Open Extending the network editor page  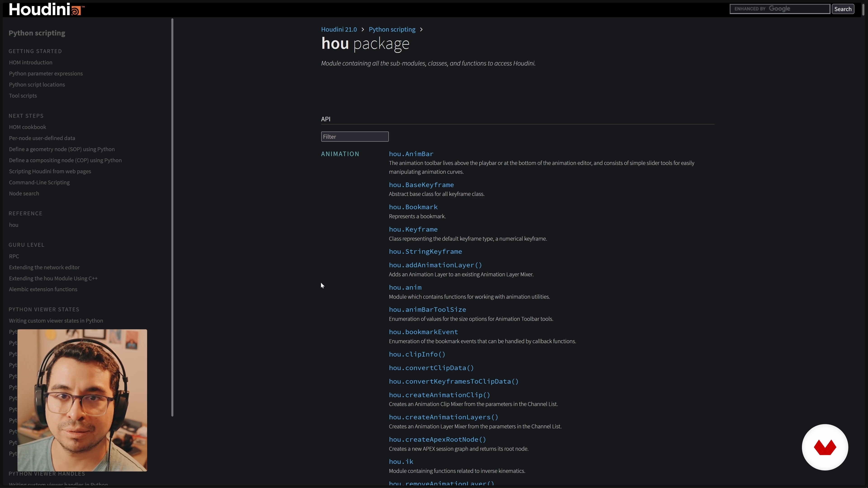(44, 267)
